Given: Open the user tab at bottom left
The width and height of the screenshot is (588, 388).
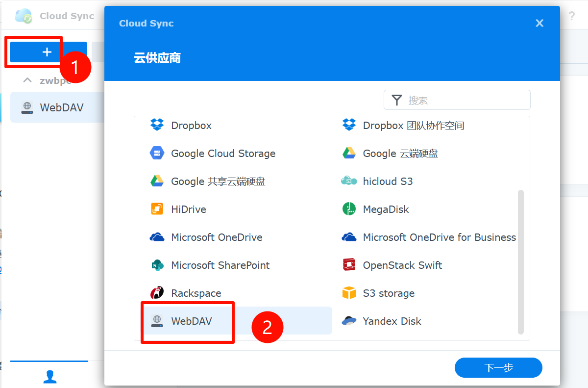Looking at the screenshot, I should pyautogui.click(x=49, y=376).
